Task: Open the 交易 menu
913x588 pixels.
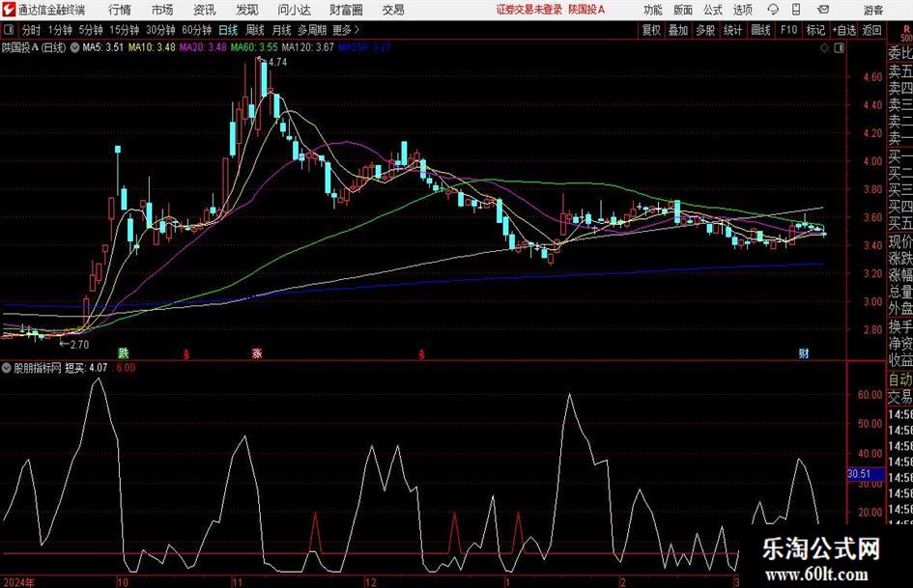Action: [x=393, y=10]
